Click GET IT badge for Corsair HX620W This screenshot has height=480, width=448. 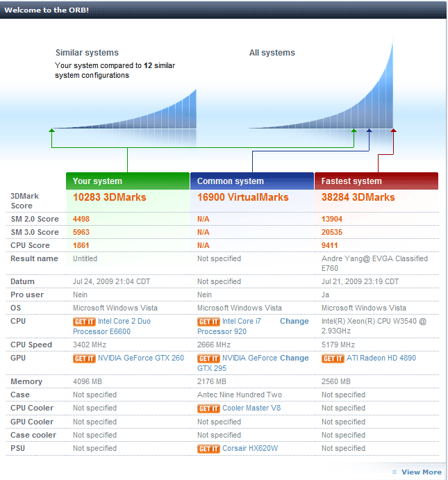point(208,449)
